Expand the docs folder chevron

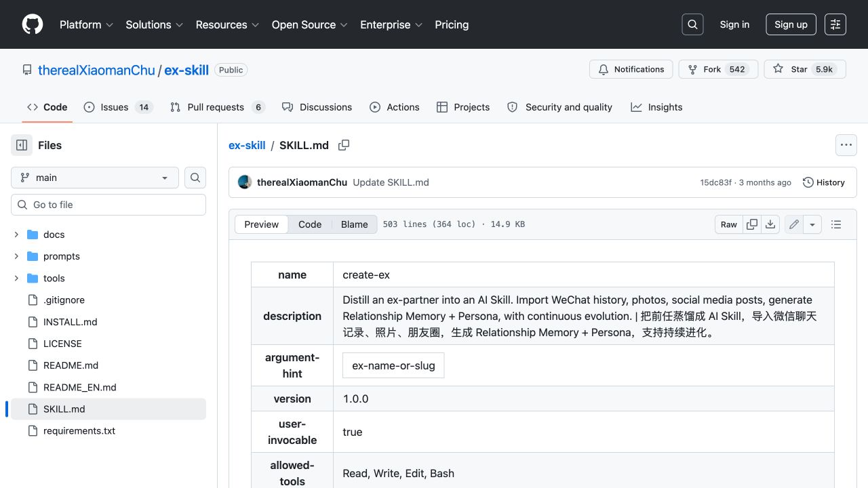point(16,235)
